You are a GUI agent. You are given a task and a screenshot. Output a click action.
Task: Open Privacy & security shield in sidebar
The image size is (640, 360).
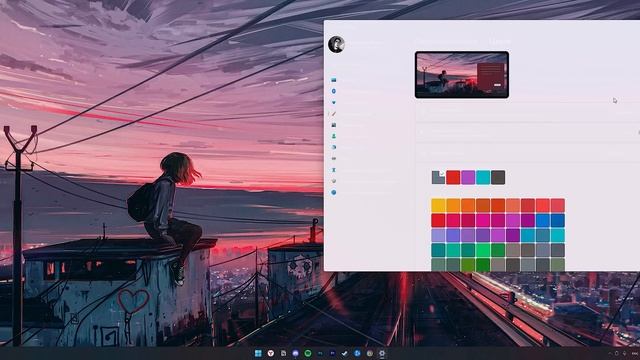[333, 181]
